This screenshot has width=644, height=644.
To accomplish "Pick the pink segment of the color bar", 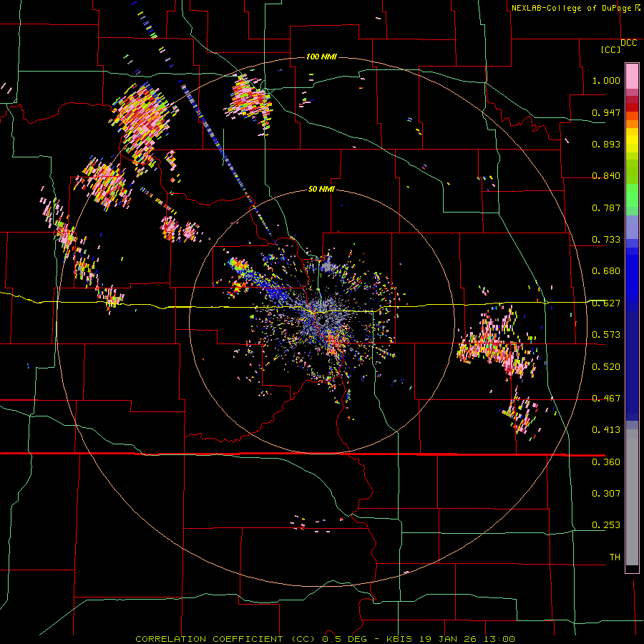I will 632,76.
